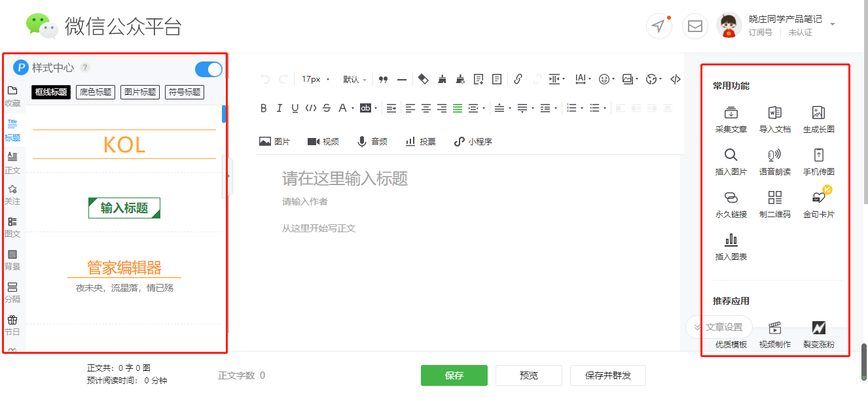Open the 分隔 sidebar category
Image resolution: width=868 pixels, height=399 pixels.
click(x=12, y=293)
